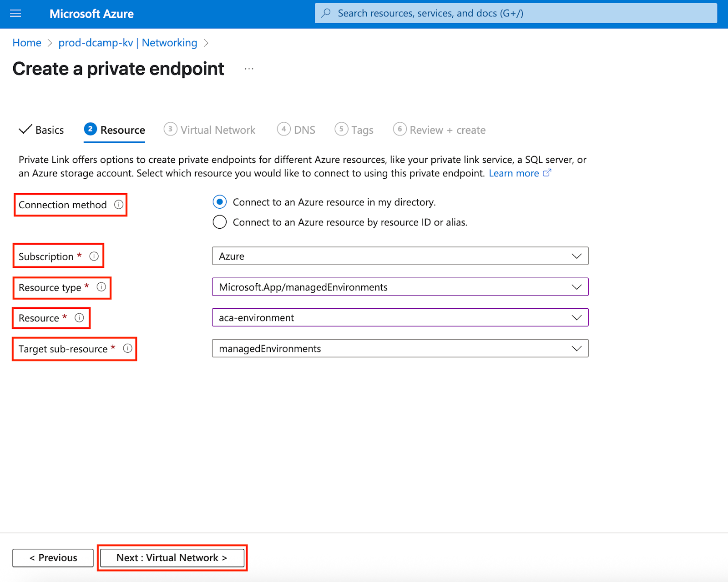Open the hamburger portal menu
Screen dimensions: 728x582
coord(15,14)
